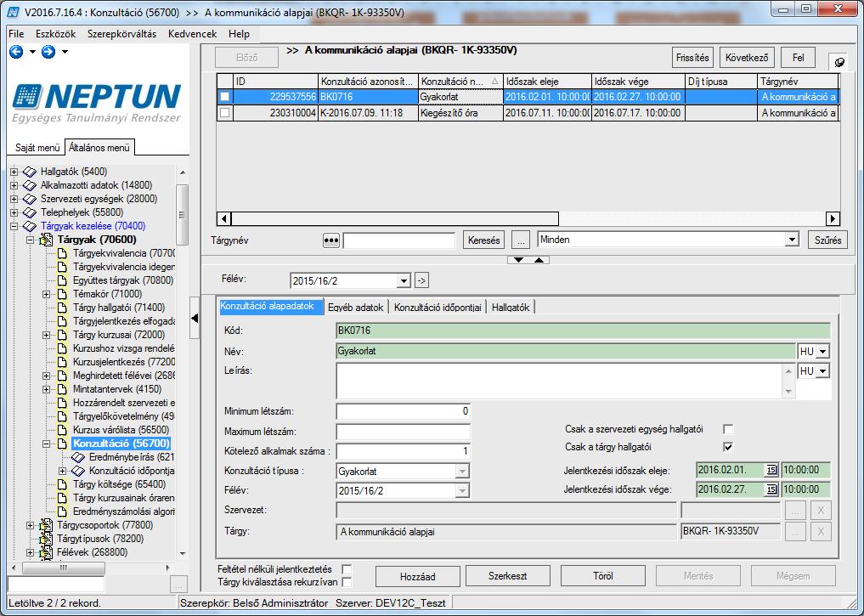
Task: Enable Tárgy kiválasztása rekurzívan checkbox
Action: [347, 582]
